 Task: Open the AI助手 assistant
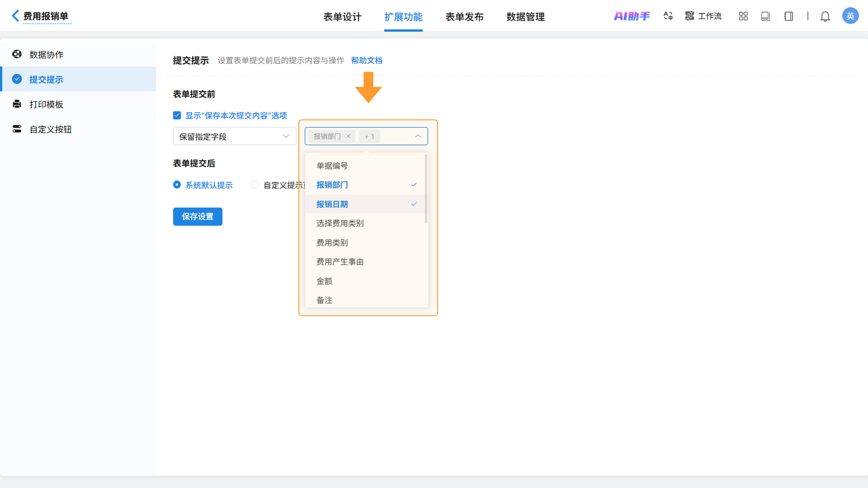pos(632,16)
